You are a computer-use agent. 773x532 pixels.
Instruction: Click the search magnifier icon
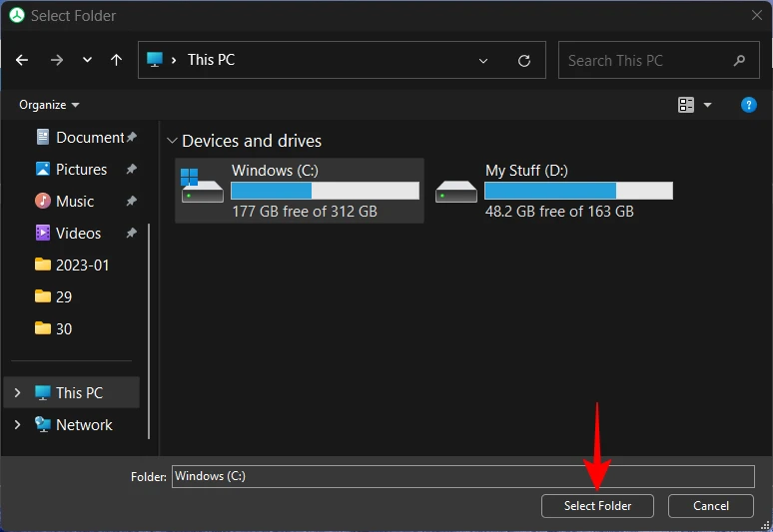pyautogui.click(x=739, y=60)
